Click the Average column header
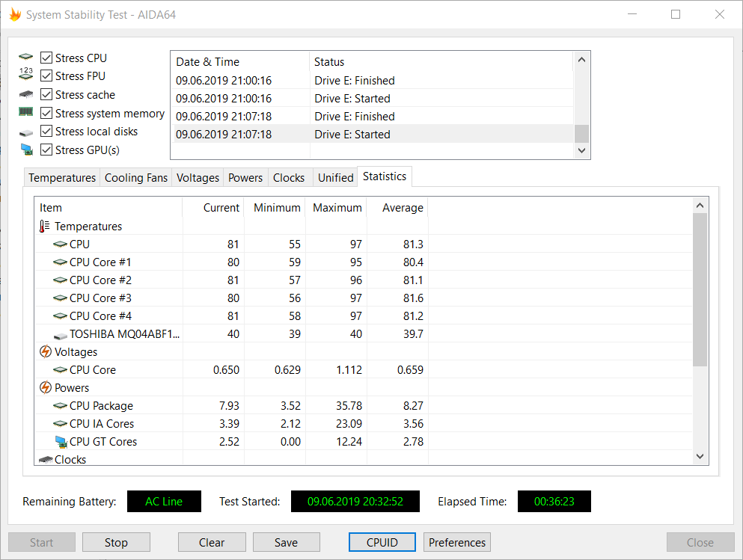This screenshot has height=560, width=743. click(397, 208)
